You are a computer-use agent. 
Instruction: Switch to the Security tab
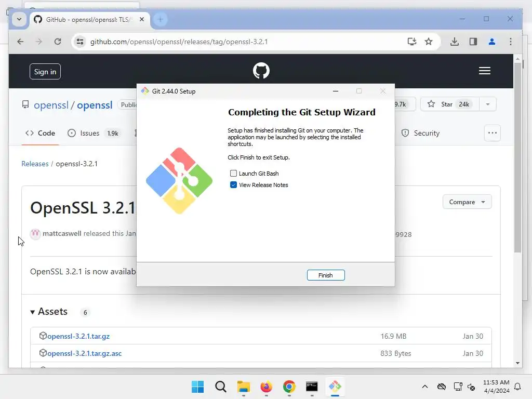click(420, 133)
